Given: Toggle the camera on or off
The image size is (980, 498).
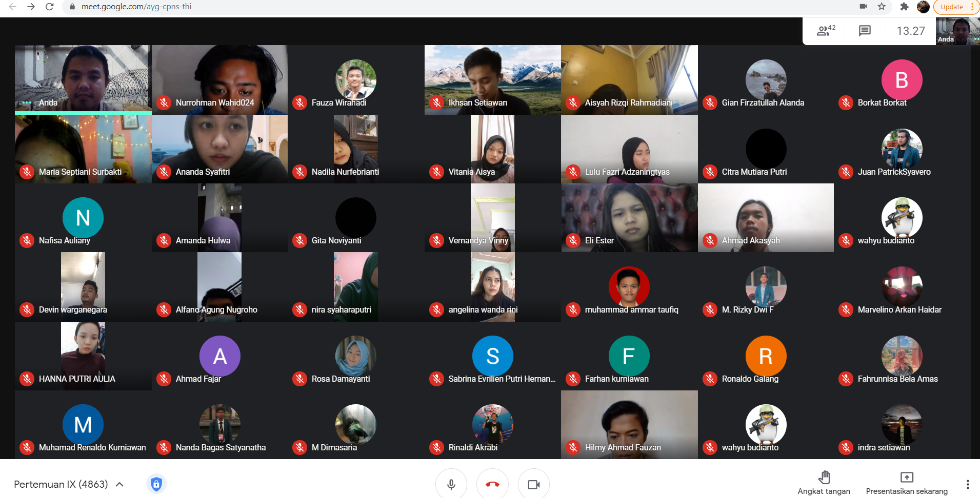Looking at the screenshot, I should 533,484.
